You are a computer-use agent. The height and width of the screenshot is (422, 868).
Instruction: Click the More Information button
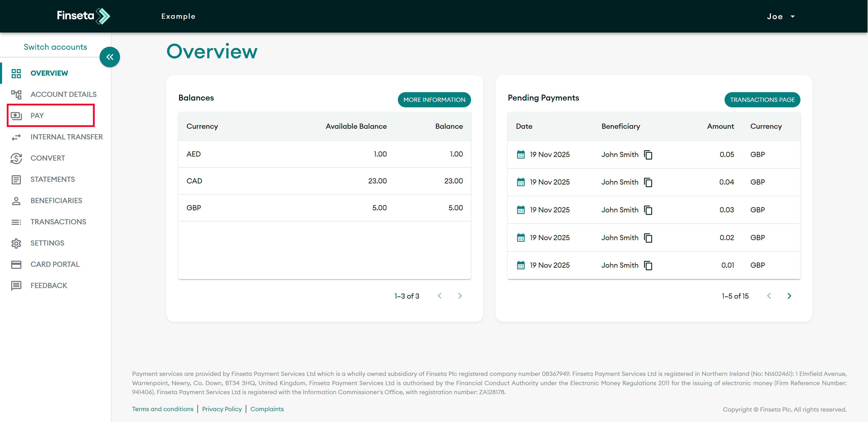pos(434,100)
